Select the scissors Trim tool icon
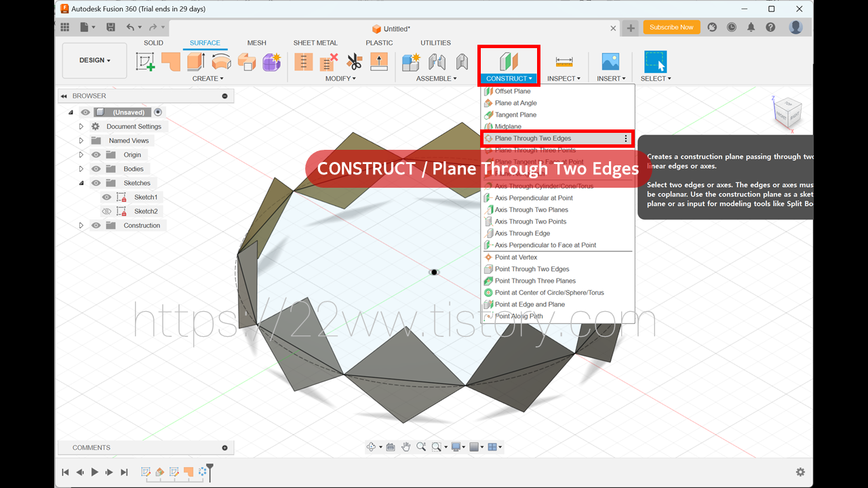The image size is (868, 488). (x=354, y=62)
